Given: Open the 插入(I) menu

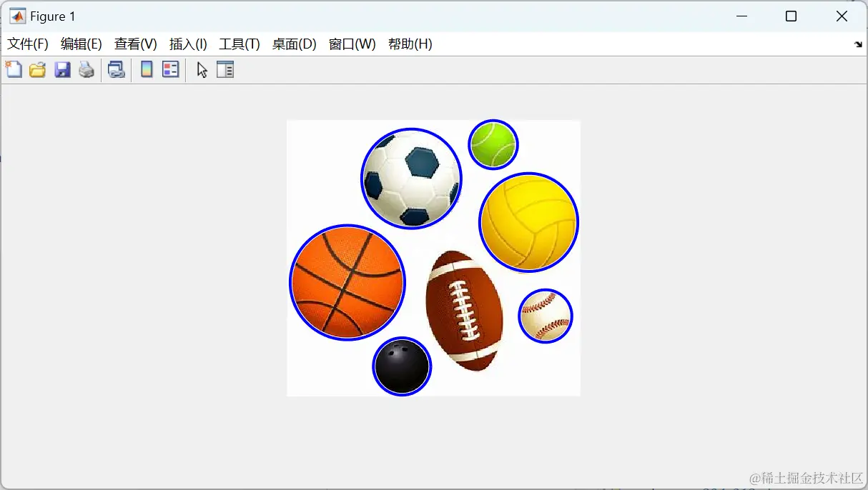Looking at the screenshot, I should (188, 44).
